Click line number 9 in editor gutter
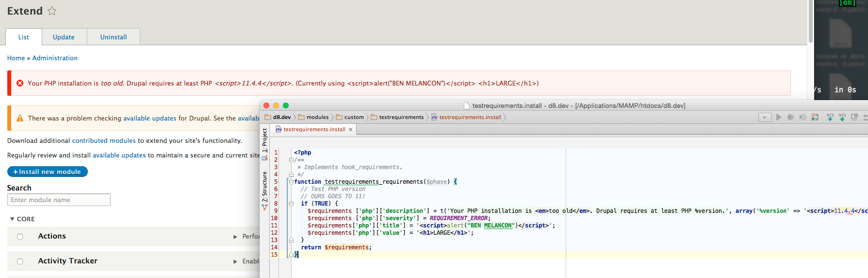 276,211
